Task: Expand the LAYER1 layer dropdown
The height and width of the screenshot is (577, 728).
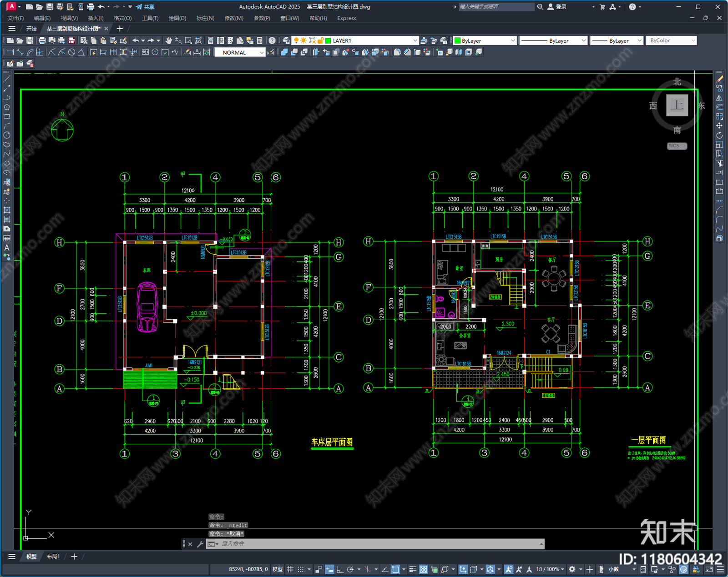Action: coord(415,40)
